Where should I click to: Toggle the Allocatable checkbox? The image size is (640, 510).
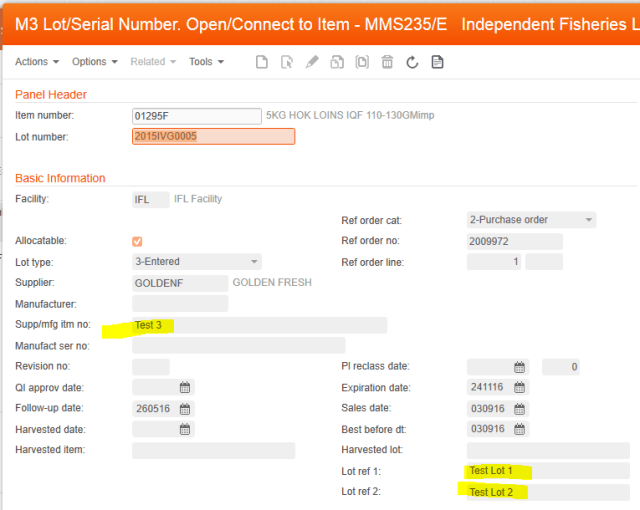pos(137,241)
